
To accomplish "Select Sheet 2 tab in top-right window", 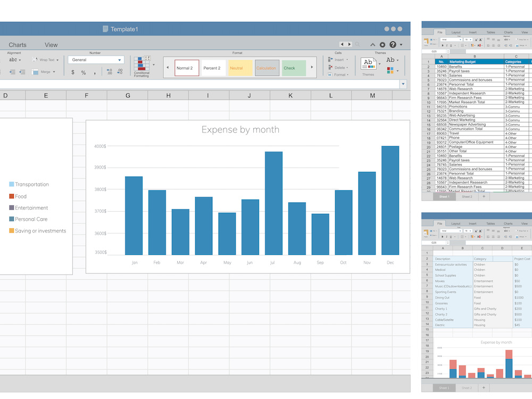I will click(467, 197).
